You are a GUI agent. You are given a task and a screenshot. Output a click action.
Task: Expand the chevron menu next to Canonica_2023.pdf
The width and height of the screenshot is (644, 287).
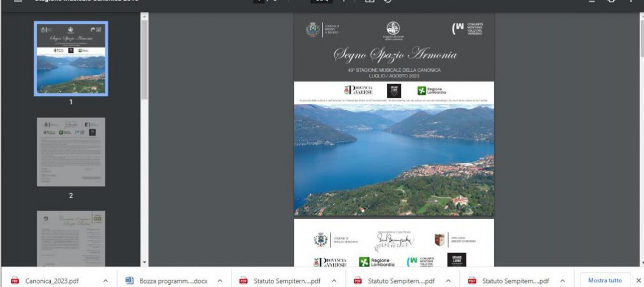[x=105, y=280]
